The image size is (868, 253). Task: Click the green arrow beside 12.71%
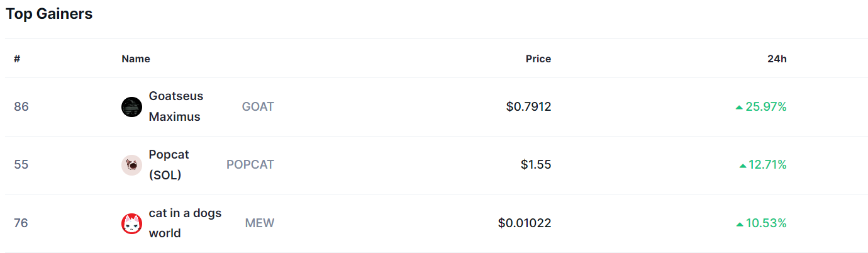[743, 166]
